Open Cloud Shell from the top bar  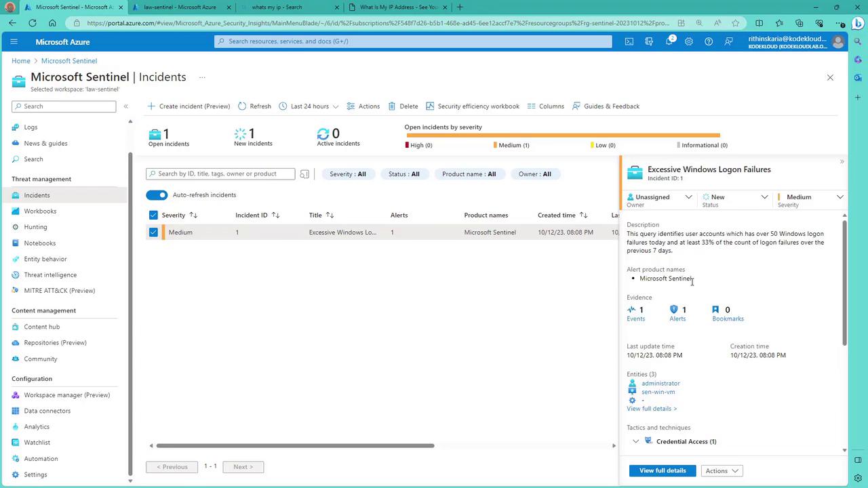point(629,41)
